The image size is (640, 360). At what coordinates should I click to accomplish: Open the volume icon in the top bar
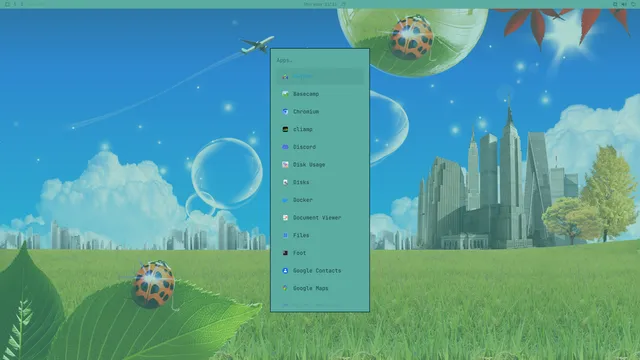click(624, 4)
